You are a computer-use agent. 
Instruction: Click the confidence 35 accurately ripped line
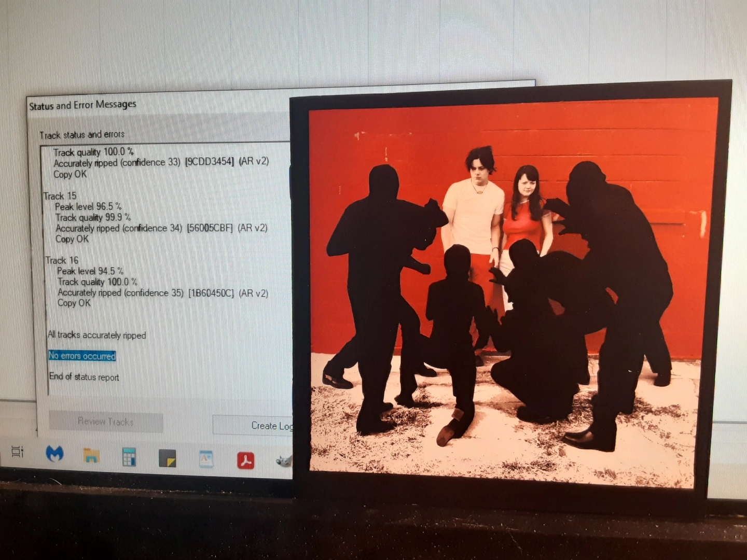click(x=163, y=293)
